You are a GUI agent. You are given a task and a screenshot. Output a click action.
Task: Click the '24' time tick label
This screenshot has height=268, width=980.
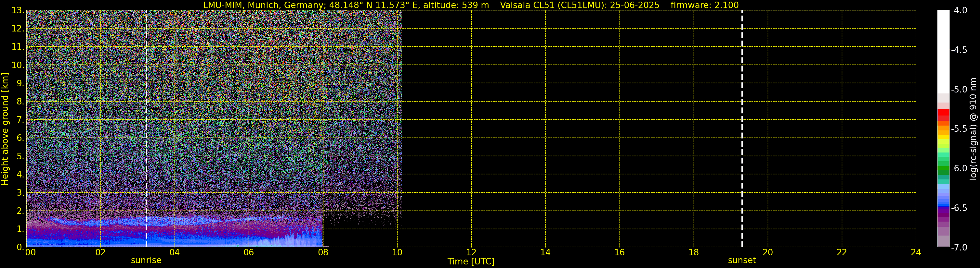[x=916, y=252]
